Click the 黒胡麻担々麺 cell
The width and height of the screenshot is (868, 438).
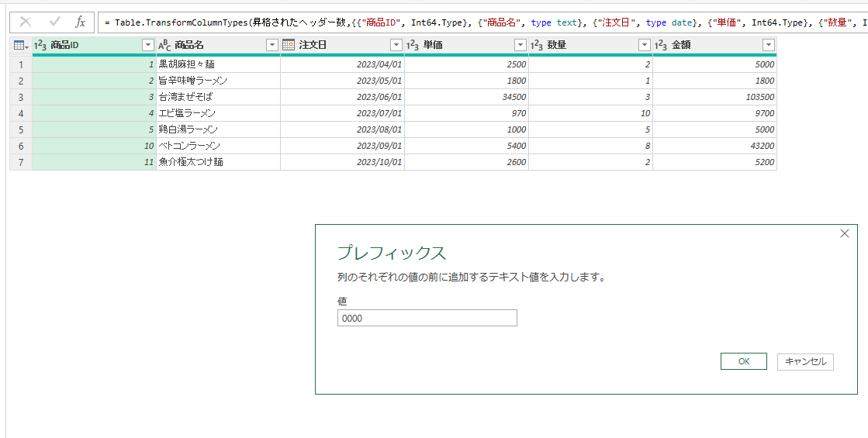point(218,64)
